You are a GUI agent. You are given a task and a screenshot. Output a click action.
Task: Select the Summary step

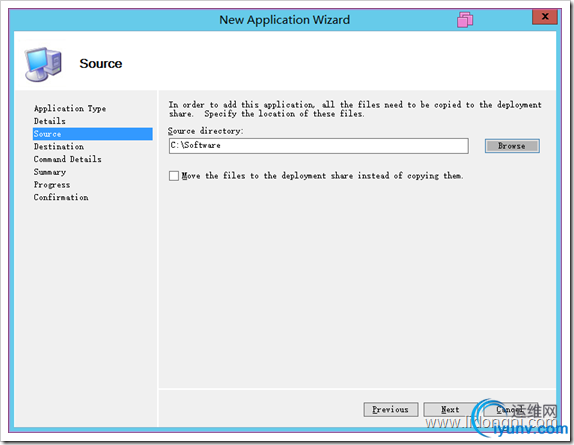tap(49, 172)
